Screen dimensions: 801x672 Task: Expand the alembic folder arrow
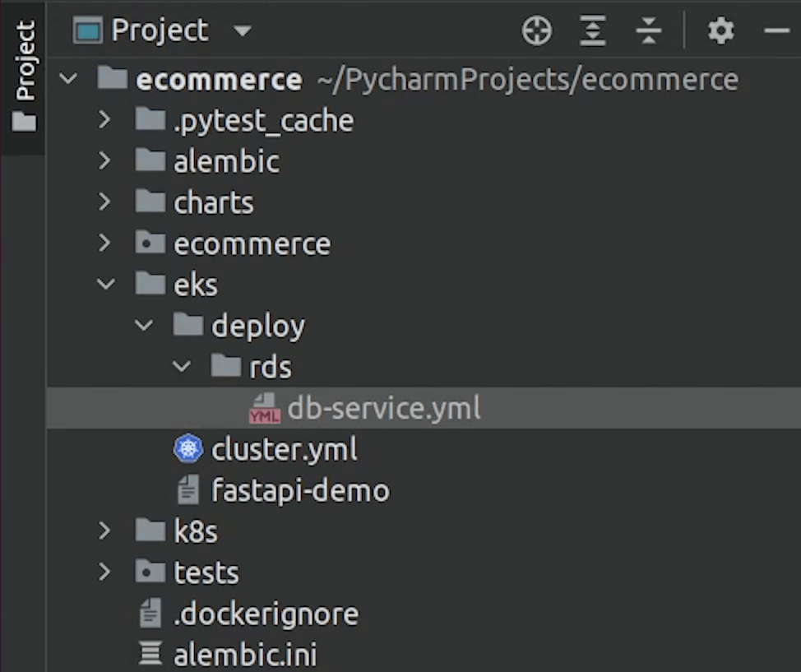104,161
